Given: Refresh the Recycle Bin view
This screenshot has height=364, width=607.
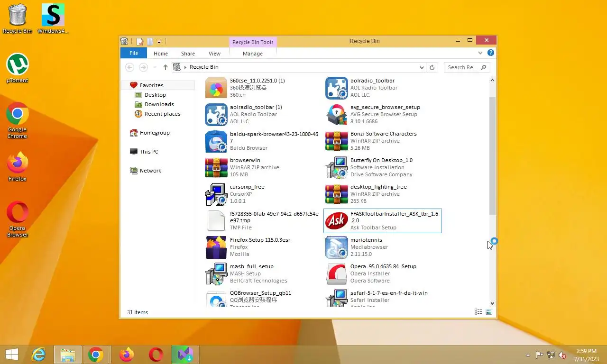Looking at the screenshot, I should point(432,67).
